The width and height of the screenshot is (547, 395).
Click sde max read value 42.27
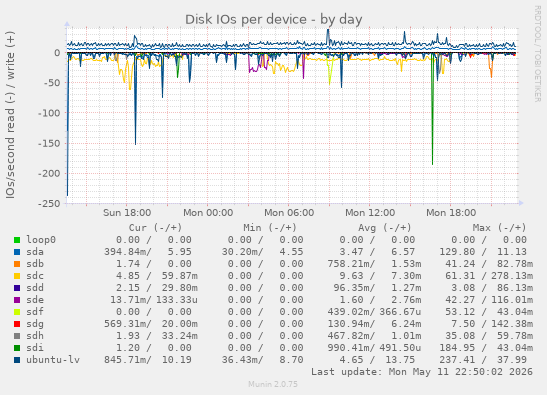point(460,300)
